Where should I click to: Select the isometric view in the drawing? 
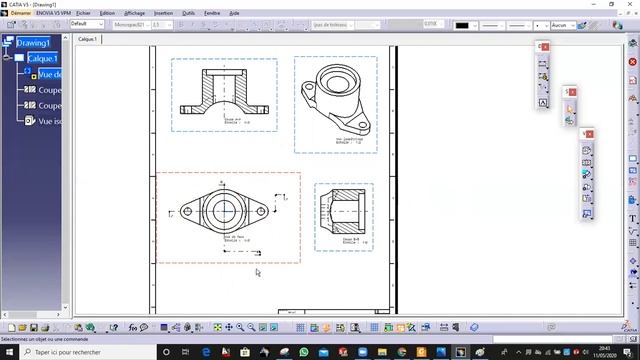336,105
